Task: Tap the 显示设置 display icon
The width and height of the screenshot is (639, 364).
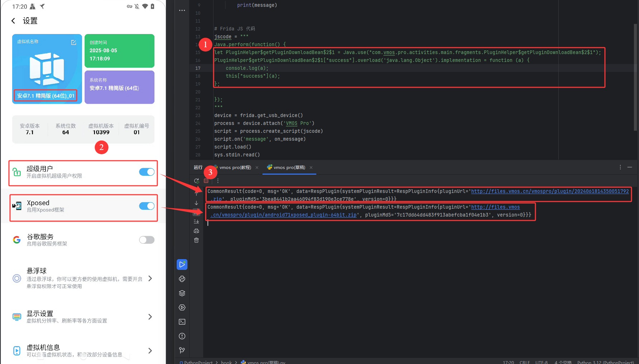Action: 17,317
